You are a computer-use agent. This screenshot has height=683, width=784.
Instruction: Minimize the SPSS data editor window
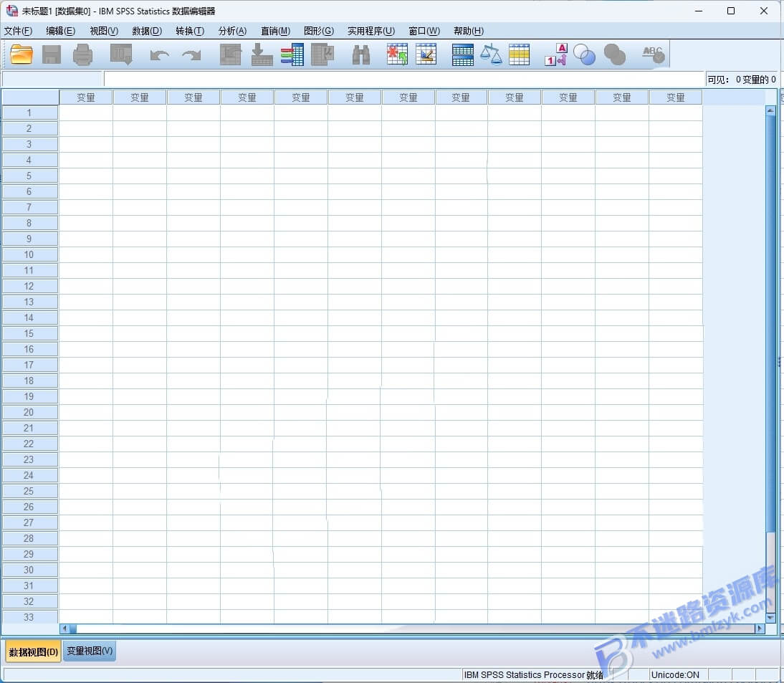(699, 11)
